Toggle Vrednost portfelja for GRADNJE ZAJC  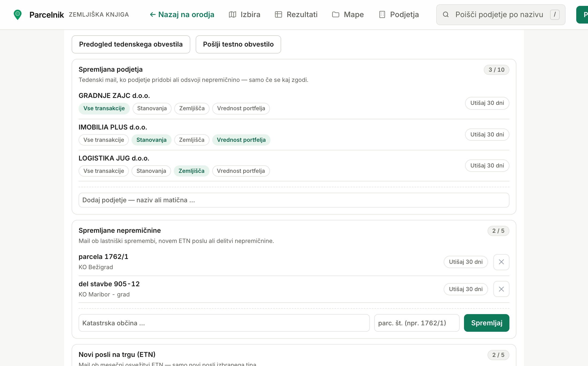click(241, 108)
